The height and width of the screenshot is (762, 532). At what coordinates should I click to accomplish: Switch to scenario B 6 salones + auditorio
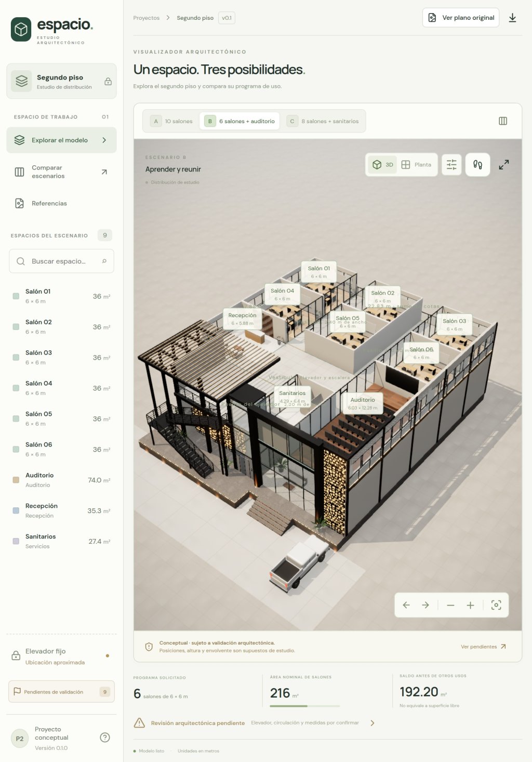coord(240,121)
